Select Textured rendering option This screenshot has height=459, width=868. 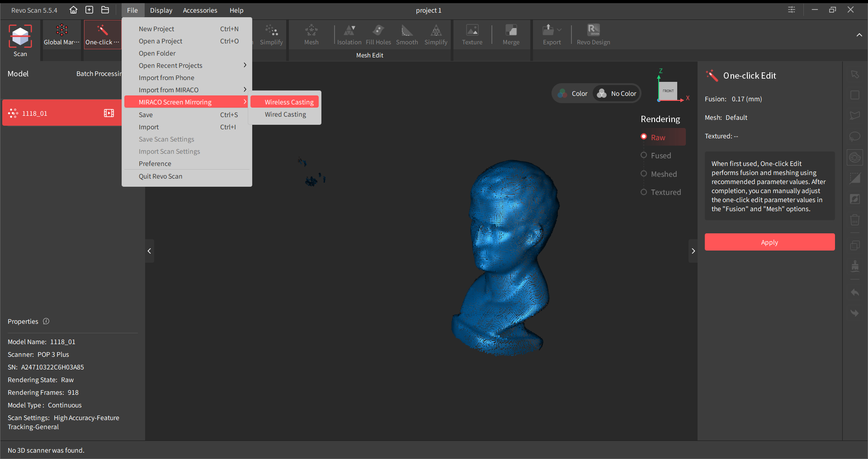(x=661, y=192)
